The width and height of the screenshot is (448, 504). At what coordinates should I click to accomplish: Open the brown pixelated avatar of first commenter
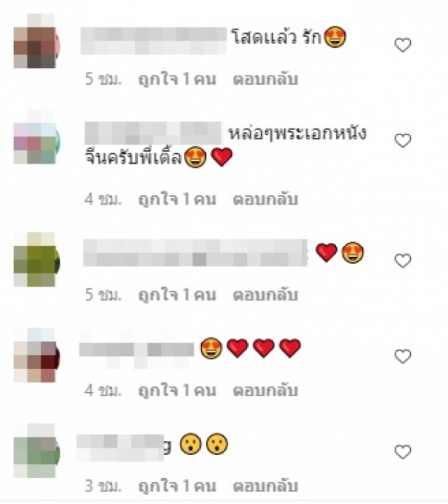[x=36, y=41]
